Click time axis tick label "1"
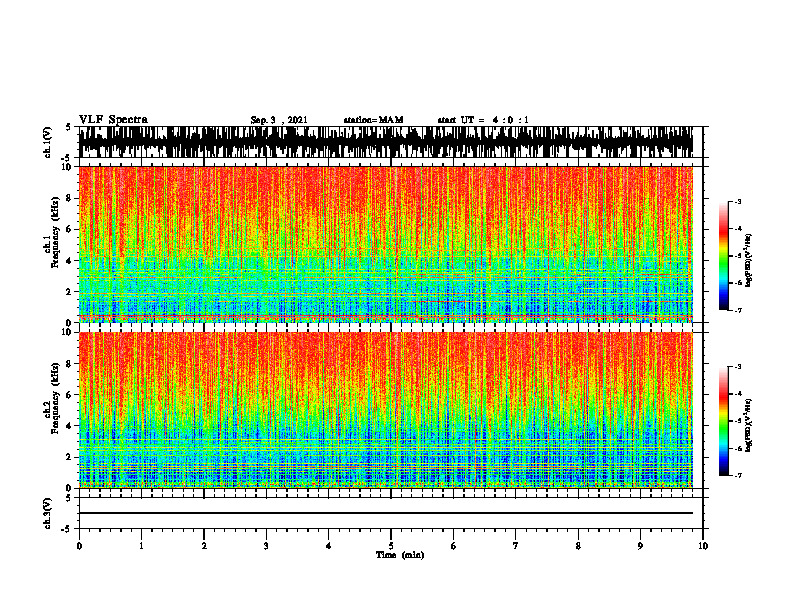792x612 pixels. coord(141,546)
